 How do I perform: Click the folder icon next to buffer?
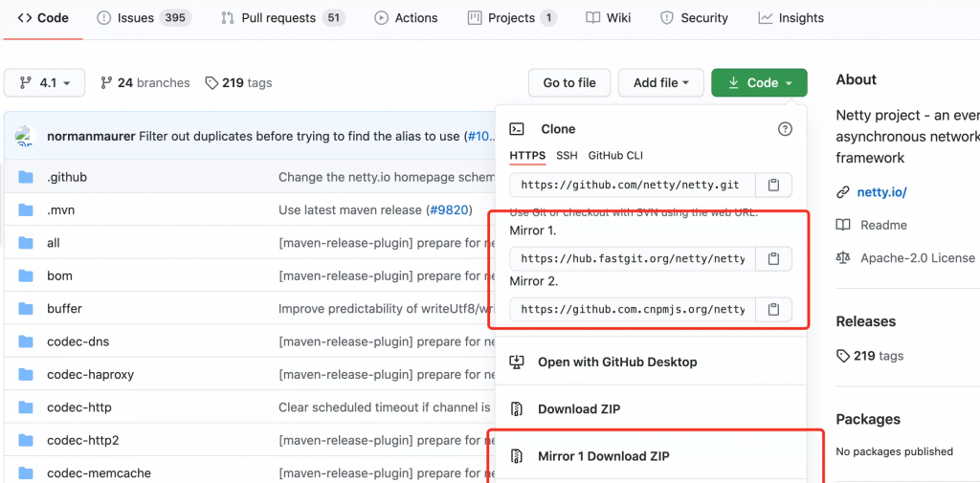click(x=25, y=309)
